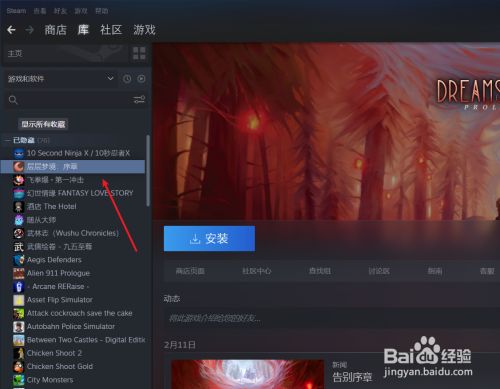The width and height of the screenshot is (500, 389).
Task: Open the Steam menu
Action: [x=16, y=11]
